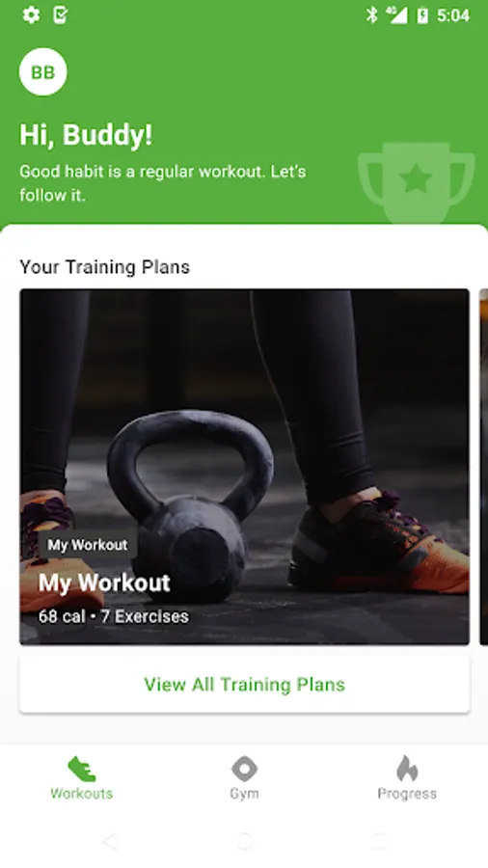488x868 pixels.
Task: Open the My Workout training plan card
Action: coord(244,467)
